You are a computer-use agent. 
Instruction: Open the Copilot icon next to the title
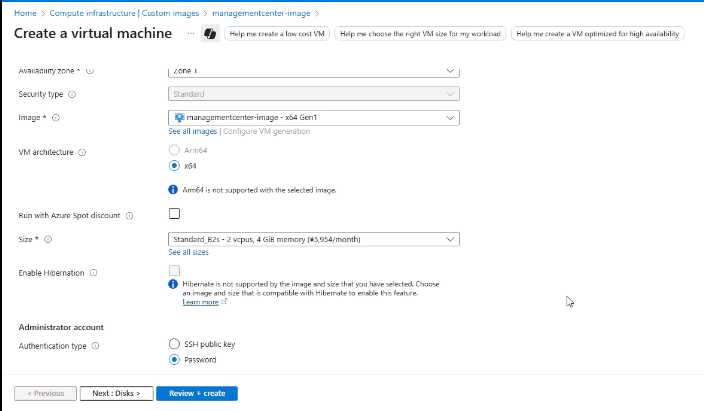click(x=210, y=34)
